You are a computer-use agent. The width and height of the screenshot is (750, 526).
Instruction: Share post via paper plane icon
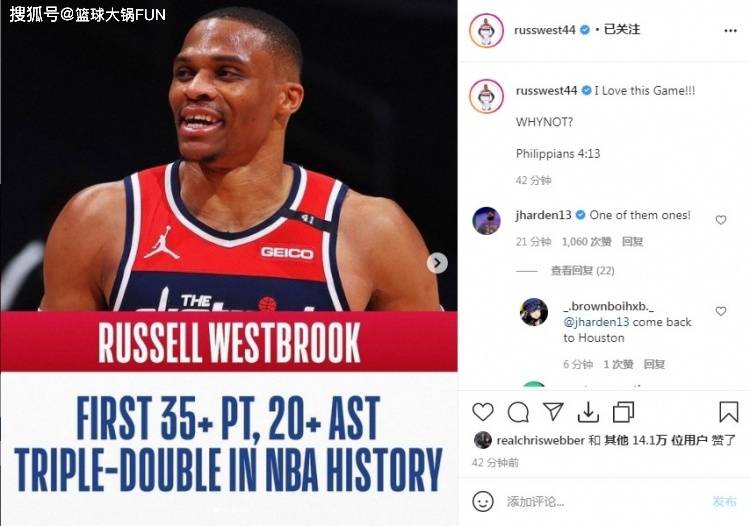[x=553, y=411]
